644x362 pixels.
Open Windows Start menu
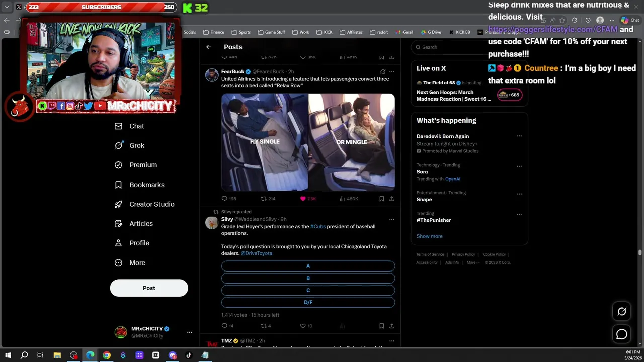8,355
